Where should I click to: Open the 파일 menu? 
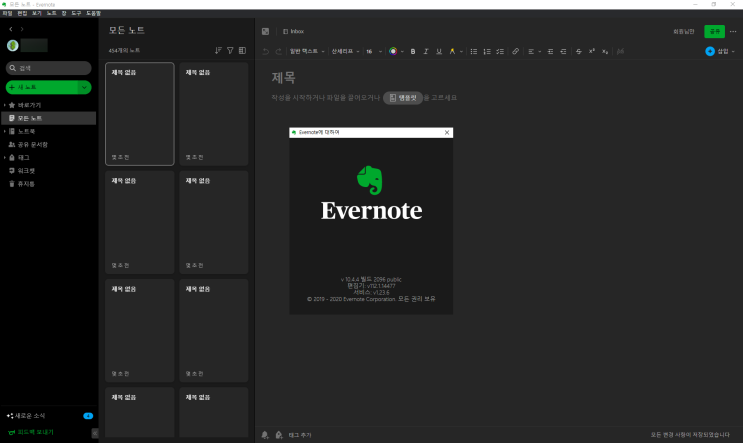click(7, 13)
